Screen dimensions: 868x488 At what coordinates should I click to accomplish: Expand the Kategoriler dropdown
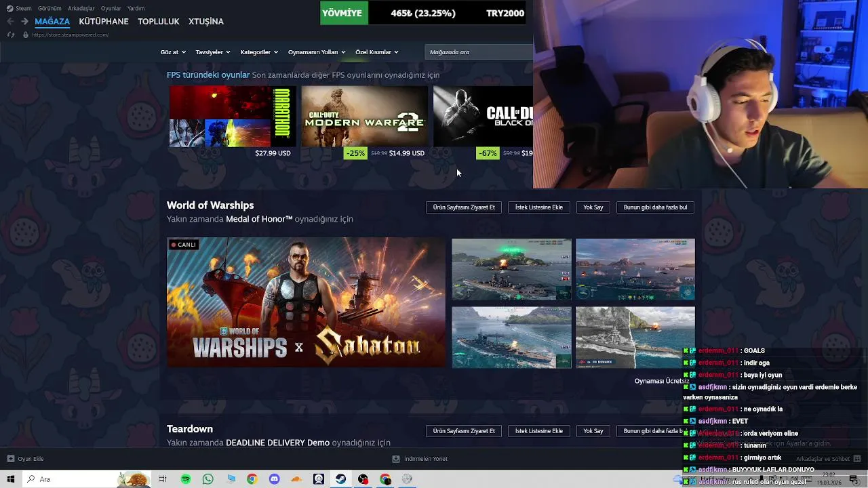[x=259, y=52]
